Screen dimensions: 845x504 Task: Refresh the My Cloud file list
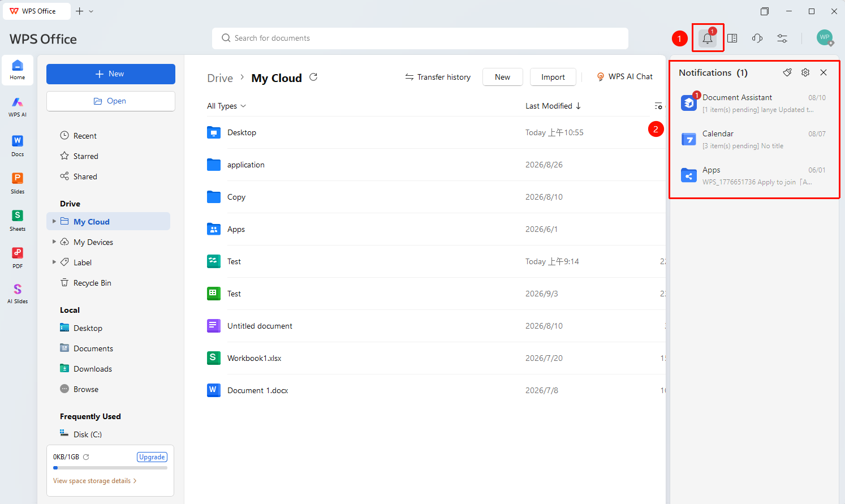[x=313, y=77]
